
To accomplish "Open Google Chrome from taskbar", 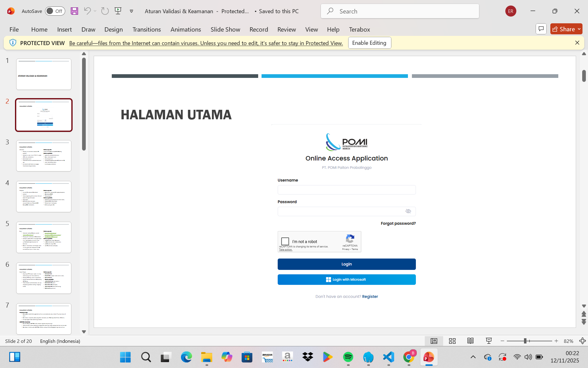I will point(409,357).
